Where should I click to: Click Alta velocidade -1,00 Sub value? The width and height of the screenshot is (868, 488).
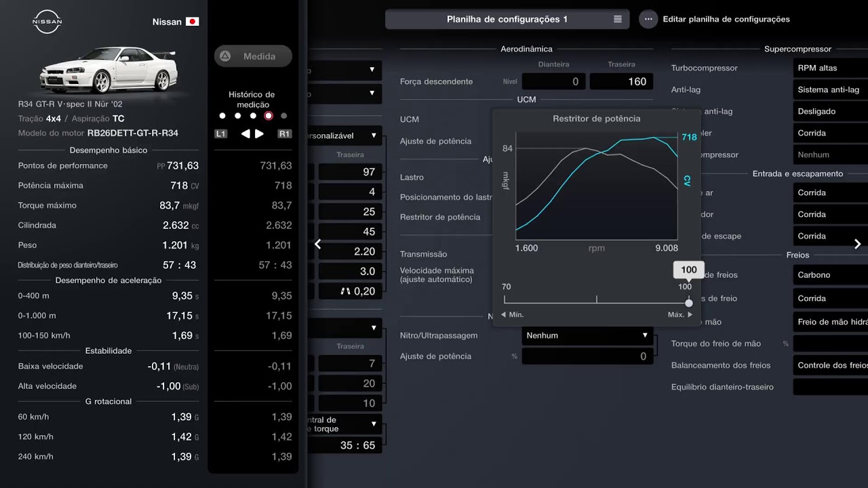tap(178, 386)
